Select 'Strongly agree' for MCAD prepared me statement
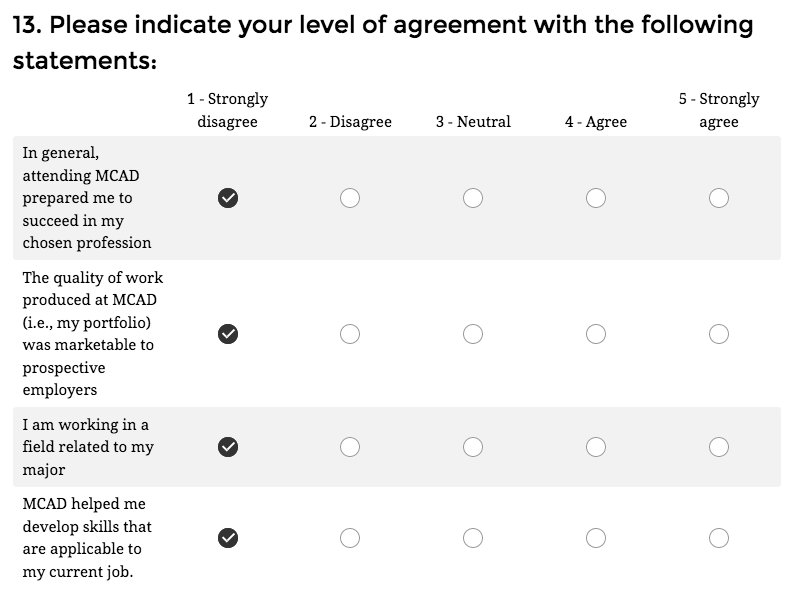803x605 pixels. pyautogui.click(x=719, y=198)
